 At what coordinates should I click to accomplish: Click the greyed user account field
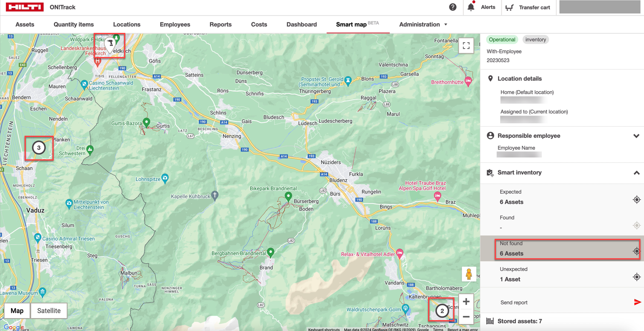600,7
